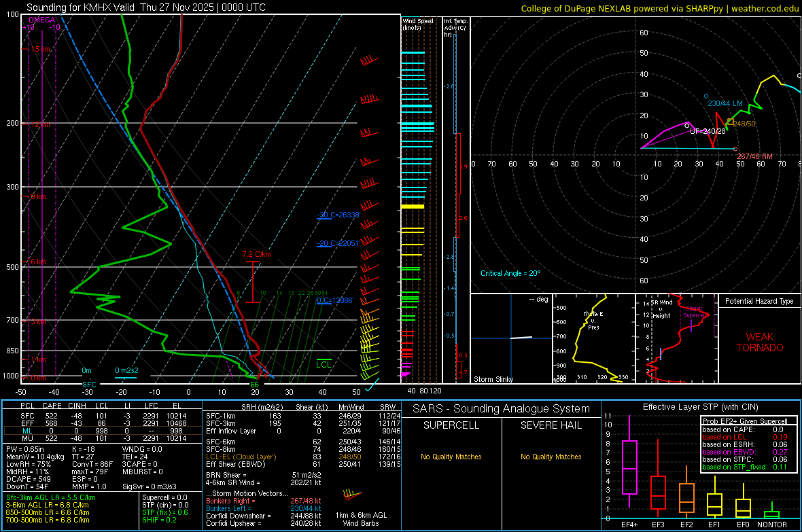Select the SFC parcel row
This screenshot has height=532, width=802.
tap(103, 416)
